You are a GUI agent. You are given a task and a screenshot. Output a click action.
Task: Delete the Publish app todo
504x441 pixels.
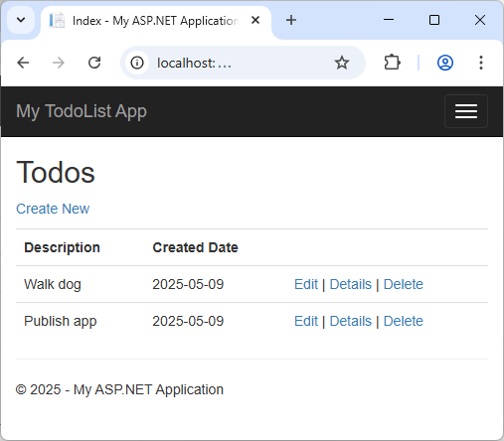[404, 321]
